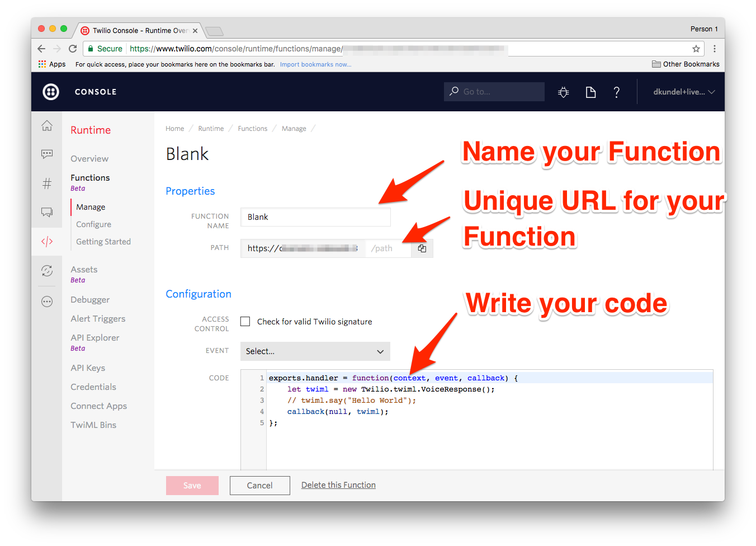Open TwiML Bins in sidebar
Screen dimensions: 756x546
pyautogui.click(x=93, y=425)
